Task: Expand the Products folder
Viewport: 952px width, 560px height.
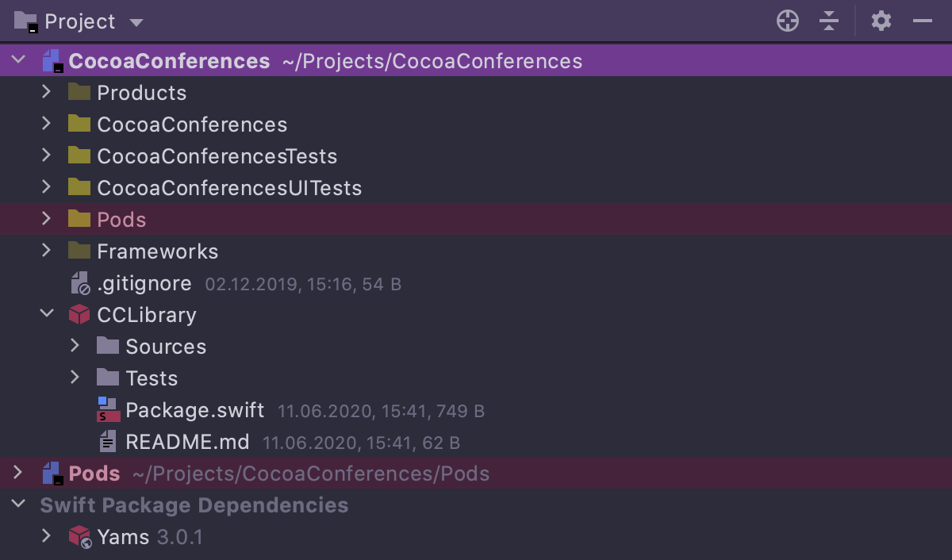Action: 47,92
